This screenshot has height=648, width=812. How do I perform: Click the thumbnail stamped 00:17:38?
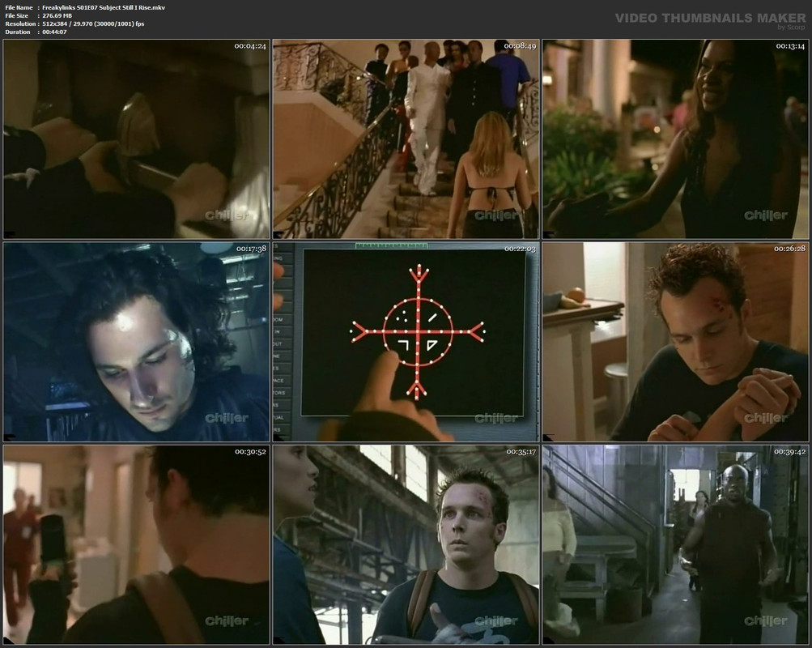[137, 342]
